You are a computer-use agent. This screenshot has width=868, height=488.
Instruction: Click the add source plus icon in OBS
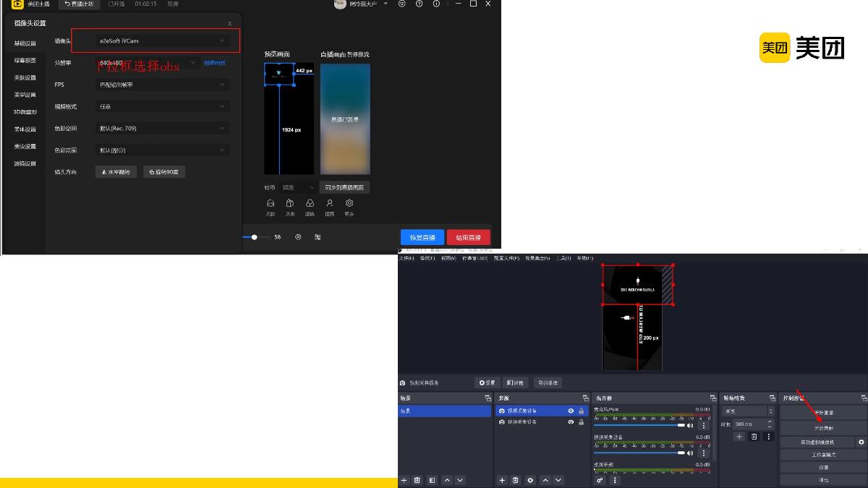point(502,480)
